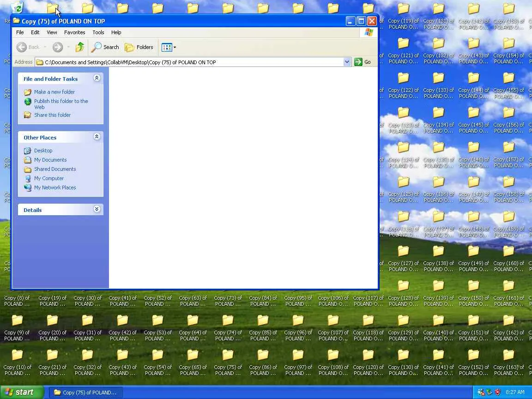Collapse the Other Places panel
532x399 pixels.
tap(97, 137)
